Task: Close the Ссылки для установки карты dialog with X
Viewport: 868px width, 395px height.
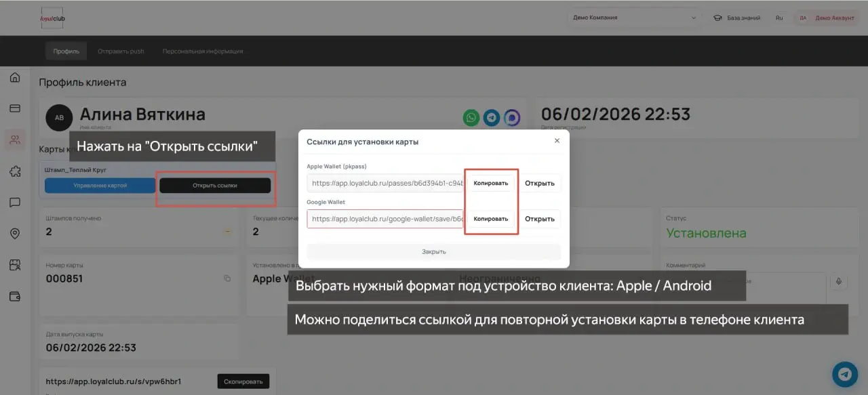Action: click(557, 141)
